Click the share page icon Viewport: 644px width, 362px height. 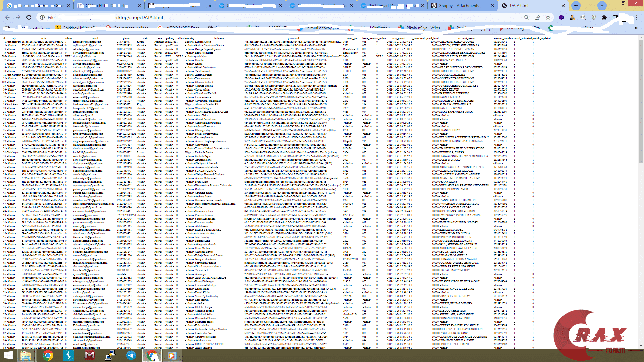point(537,17)
